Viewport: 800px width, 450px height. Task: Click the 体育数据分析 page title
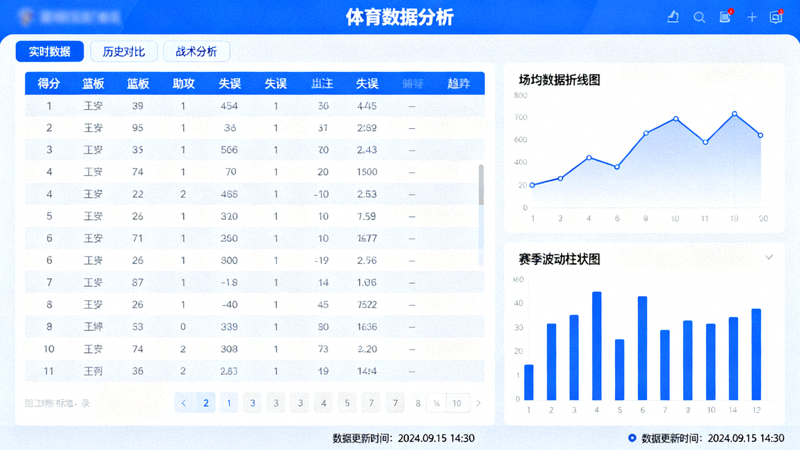point(399,17)
